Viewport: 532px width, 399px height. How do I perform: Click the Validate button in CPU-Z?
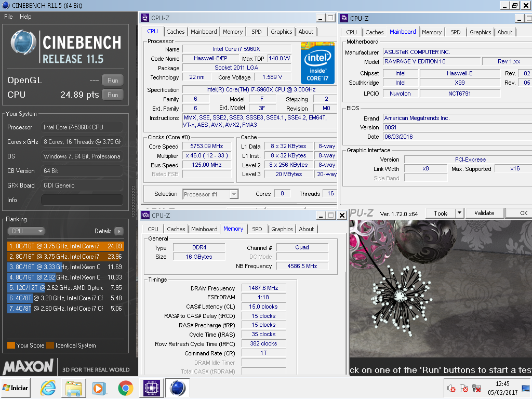484,213
